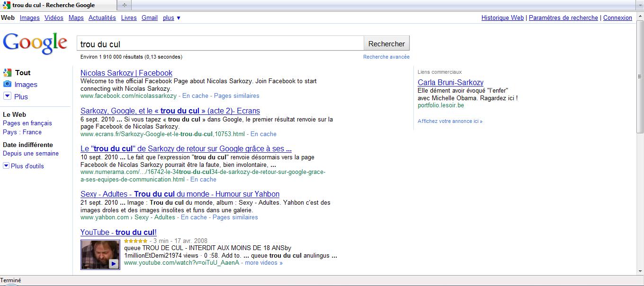Click the Environ 1 910 000 résultats text
Screen dimensions: 644x286
tap(131, 57)
